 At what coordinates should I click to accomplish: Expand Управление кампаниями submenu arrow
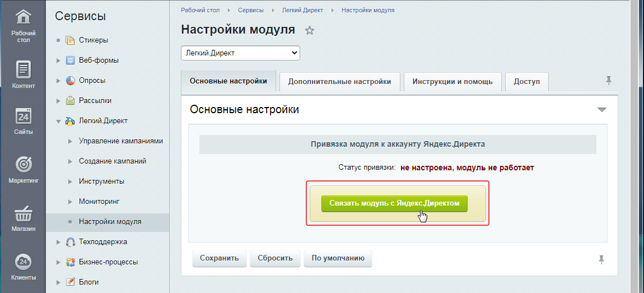[70, 141]
